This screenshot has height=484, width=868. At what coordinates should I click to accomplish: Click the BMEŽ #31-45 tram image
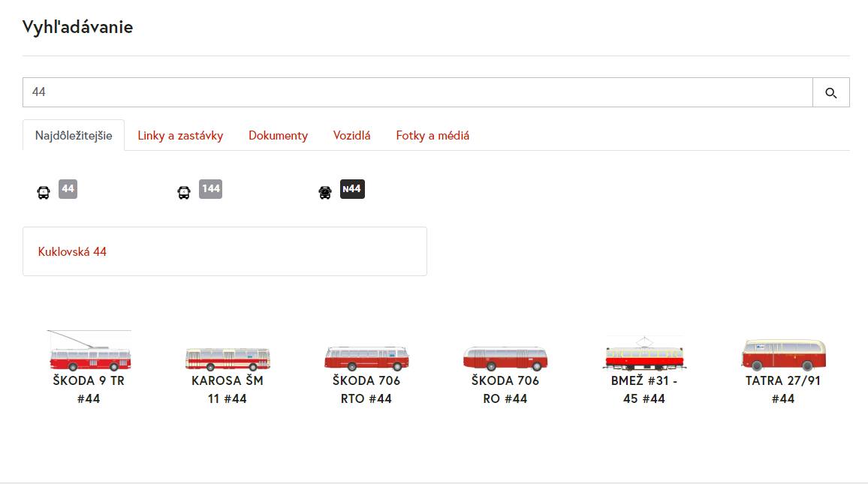tap(644, 354)
